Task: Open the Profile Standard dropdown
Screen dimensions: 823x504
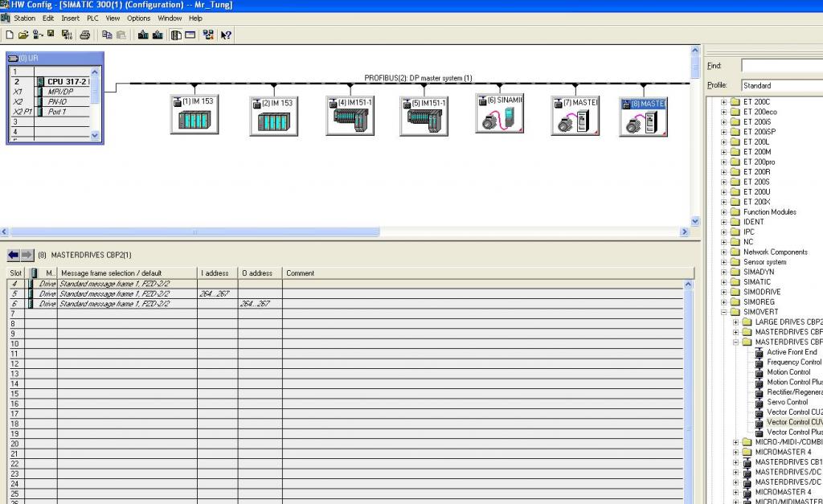Action: click(782, 85)
